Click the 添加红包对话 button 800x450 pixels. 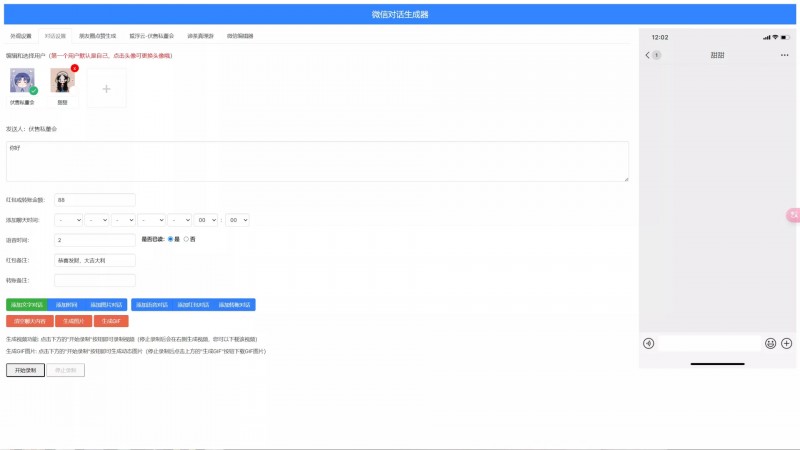tap(193, 305)
